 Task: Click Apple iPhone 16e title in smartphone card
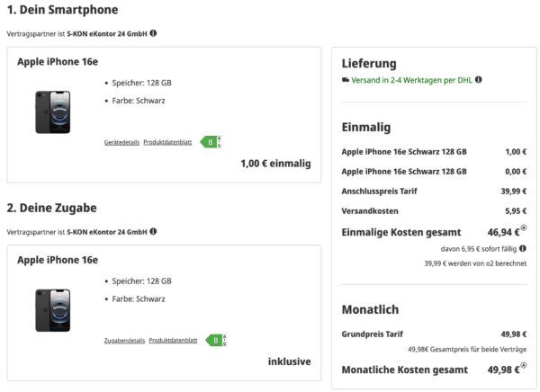click(58, 62)
